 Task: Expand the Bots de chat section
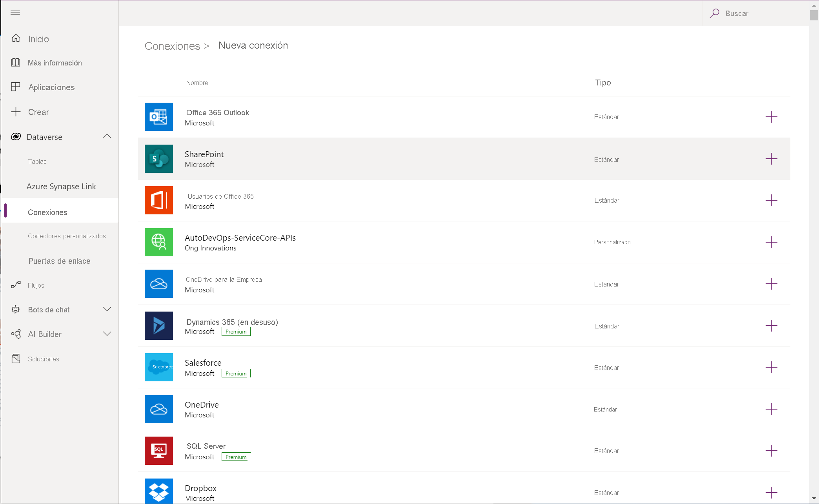107,309
